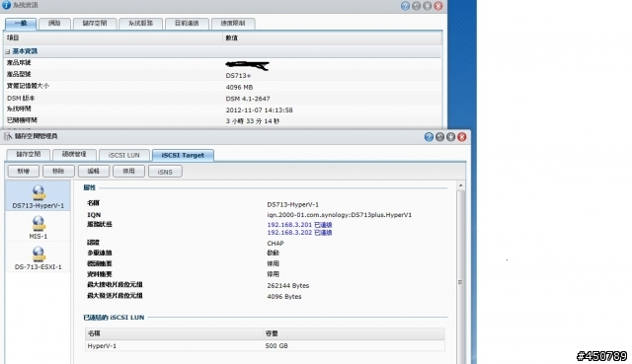Collapse the 基本資訊 section
The image size is (632, 364).
(x=7, y=51)
